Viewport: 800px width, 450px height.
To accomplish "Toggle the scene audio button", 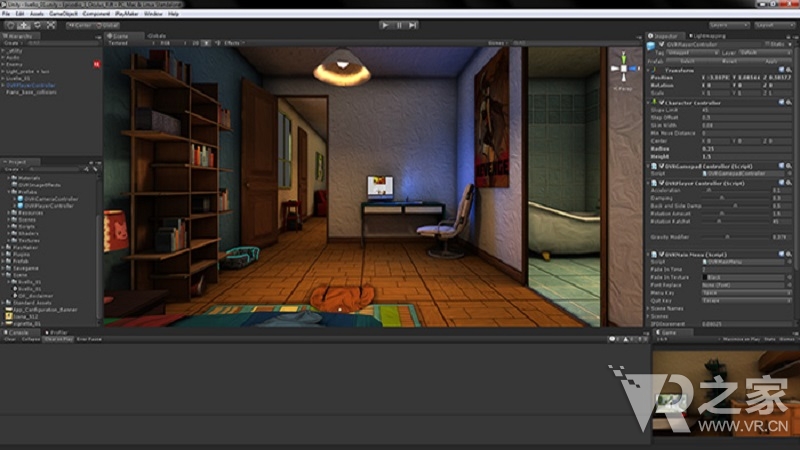I will 218,43.
